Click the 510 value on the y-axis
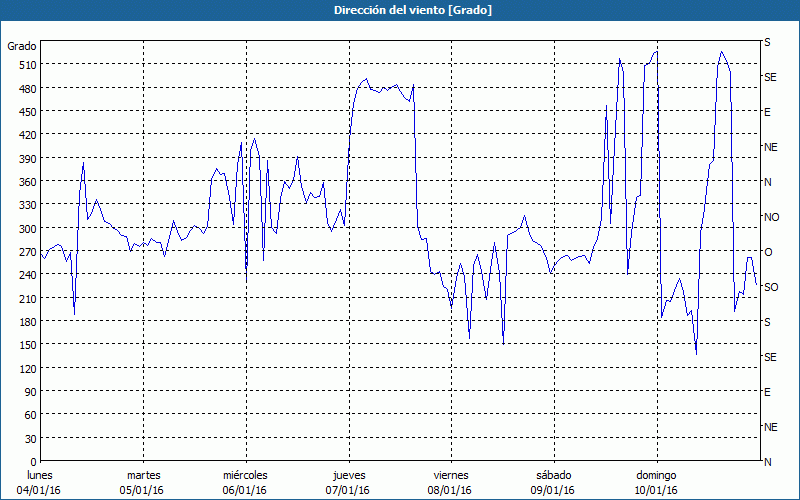The width and height of the screenshot is (800, 500). click(x=26, y=65)
